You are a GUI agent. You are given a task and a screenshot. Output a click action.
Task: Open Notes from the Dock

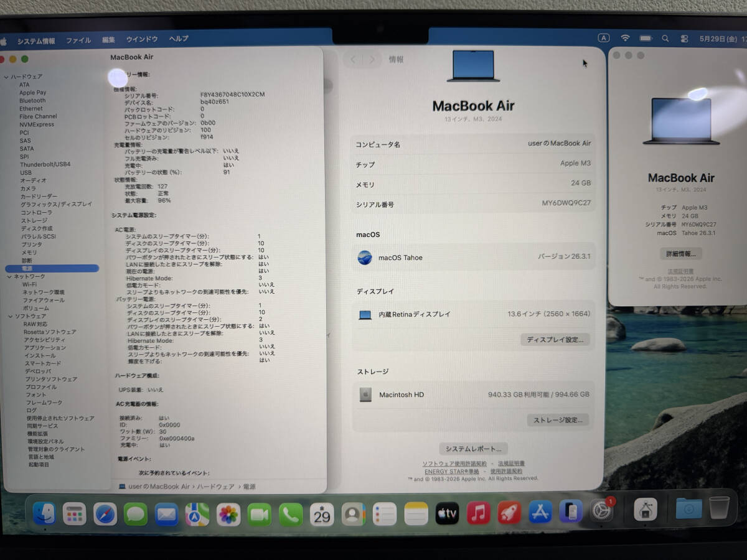point(416,513)
